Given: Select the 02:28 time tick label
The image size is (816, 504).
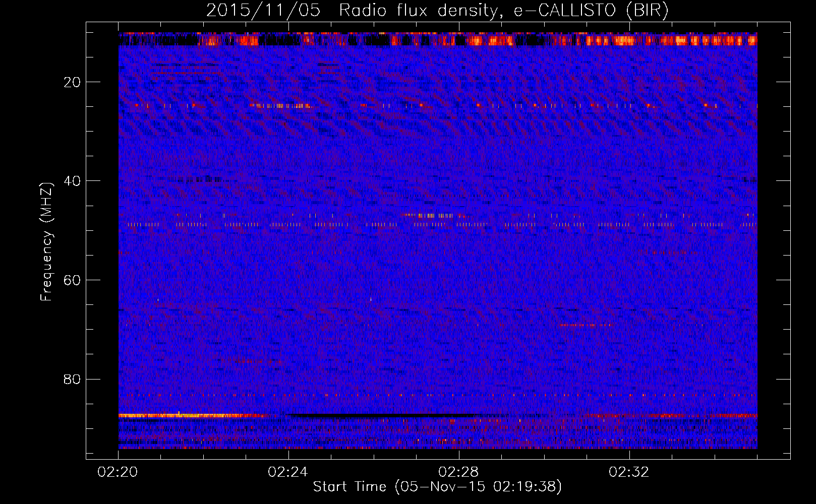Looking at the screenshot, I should [x=458, y=472].
